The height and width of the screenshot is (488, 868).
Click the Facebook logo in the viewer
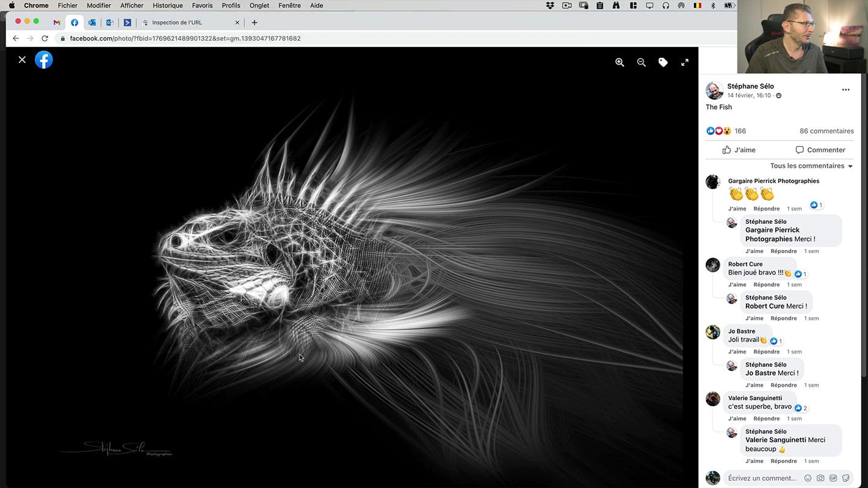coord(44,60)
